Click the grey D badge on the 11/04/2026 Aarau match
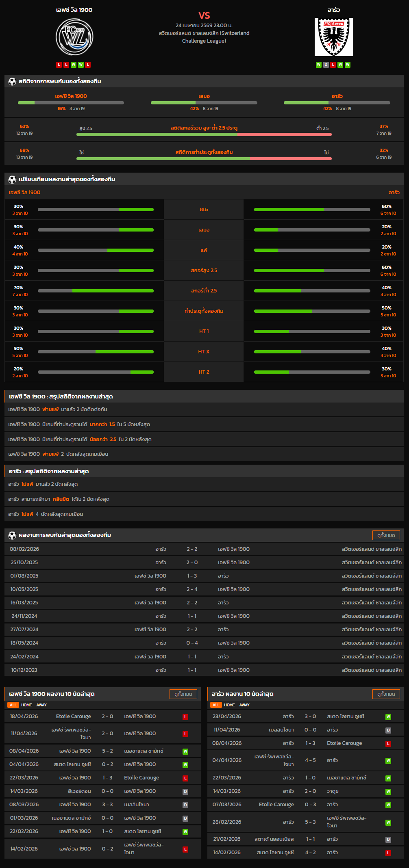The height and width of the screenshot is (868, 409). 388,730
